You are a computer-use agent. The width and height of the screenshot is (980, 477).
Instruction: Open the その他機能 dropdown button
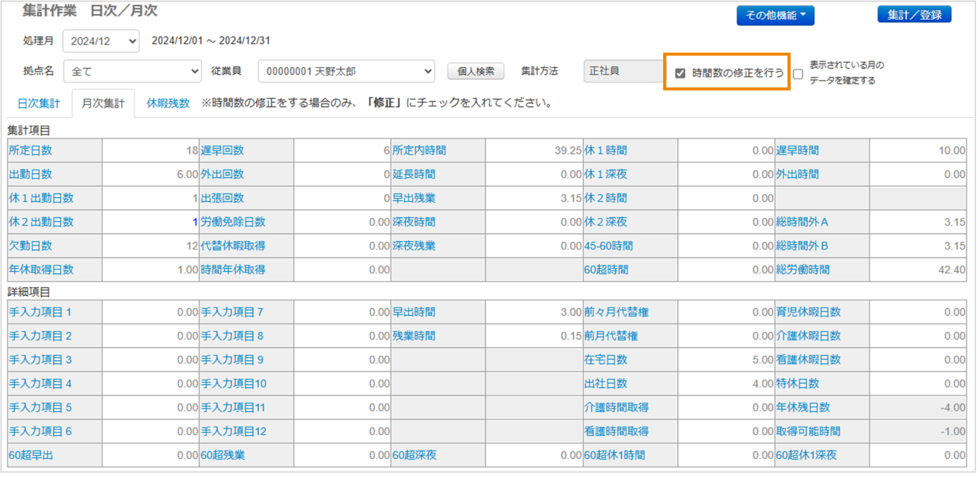[x=775, y=15]
